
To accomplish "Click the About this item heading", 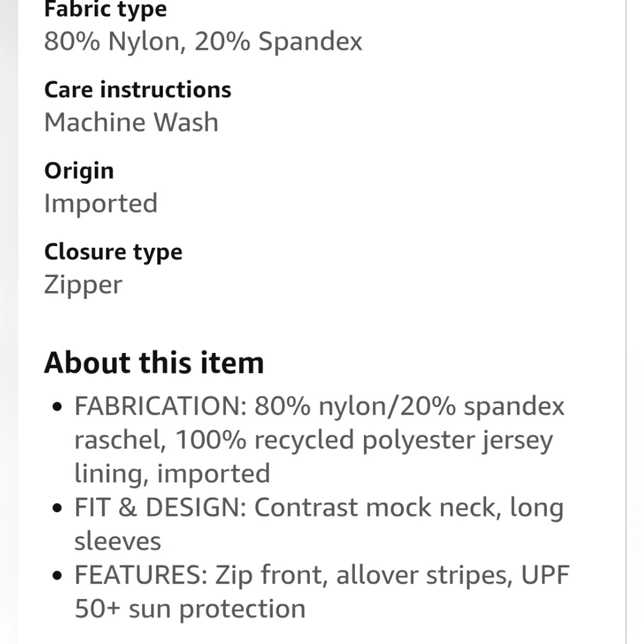I will point(154,363).
